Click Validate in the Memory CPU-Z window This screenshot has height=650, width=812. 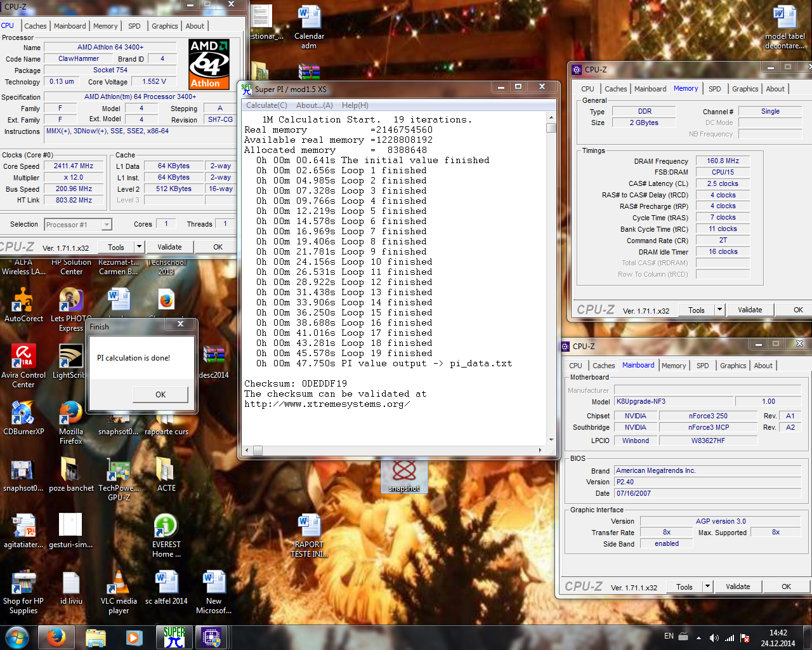click(x=750, y=310)
